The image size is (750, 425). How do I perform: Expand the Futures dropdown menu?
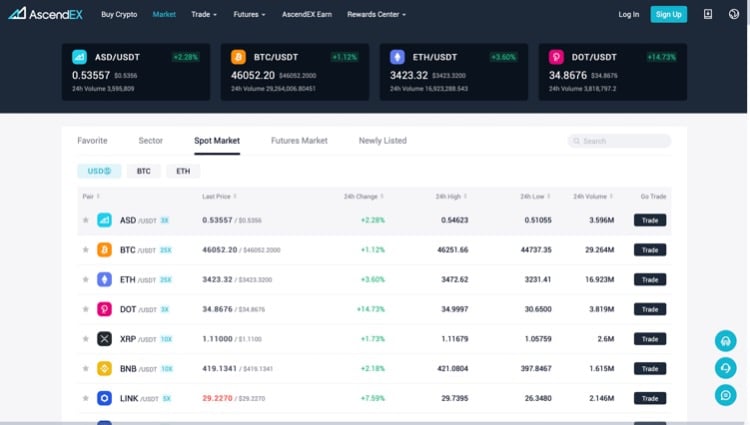pyautogui.click(x=249, y=15)
